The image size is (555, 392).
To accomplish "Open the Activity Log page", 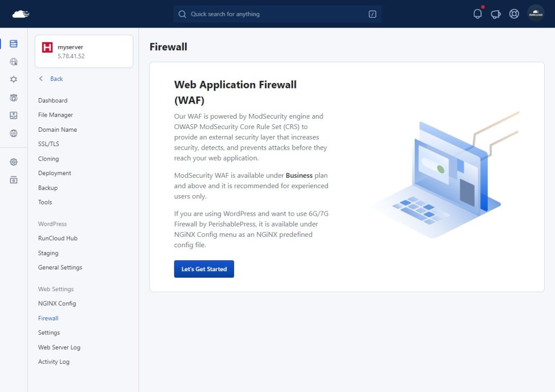I will (54, 362).
